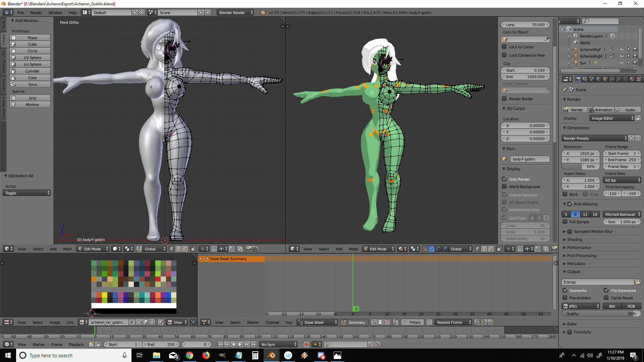
Task: Toggle Lock to Cursor checkbox
Action: point(504,47)
